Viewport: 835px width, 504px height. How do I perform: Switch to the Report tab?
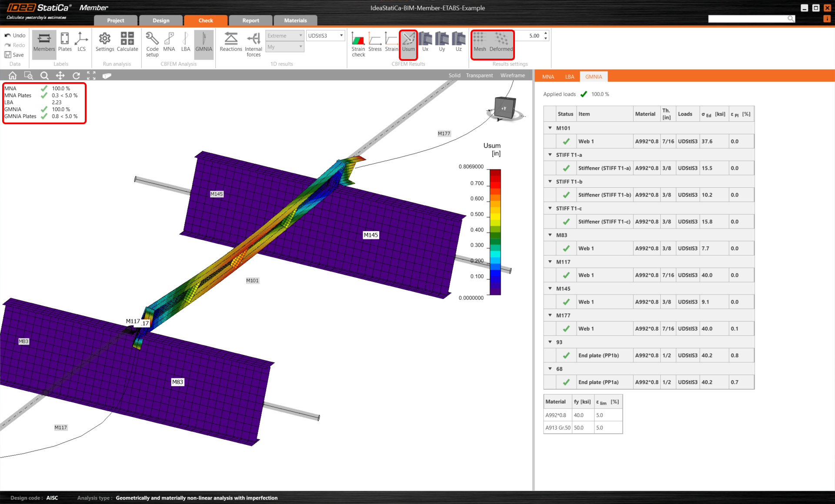point(250,20)
